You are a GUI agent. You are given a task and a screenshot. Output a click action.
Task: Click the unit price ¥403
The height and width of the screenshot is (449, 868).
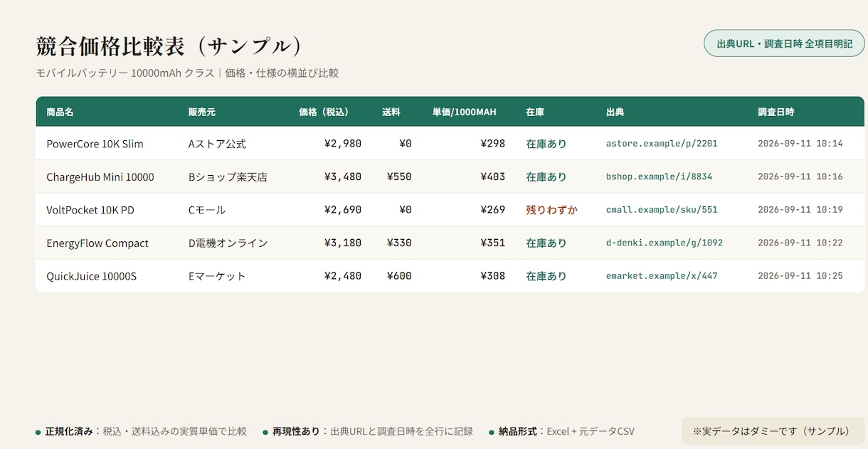point(492,177)
